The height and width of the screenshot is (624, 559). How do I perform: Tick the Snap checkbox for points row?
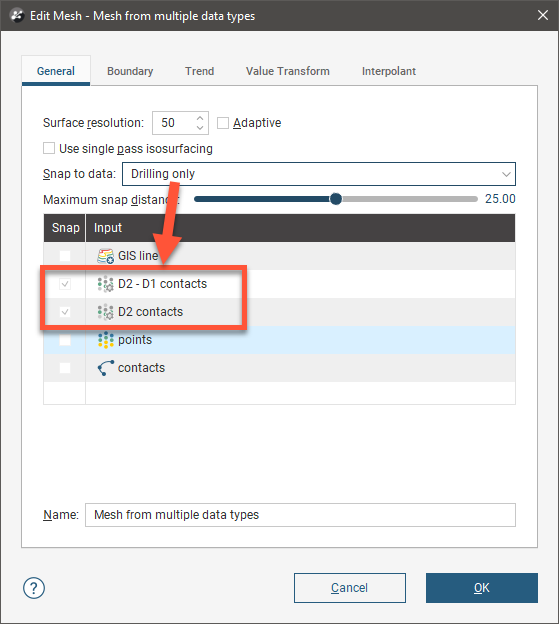(x=65, y=340)
